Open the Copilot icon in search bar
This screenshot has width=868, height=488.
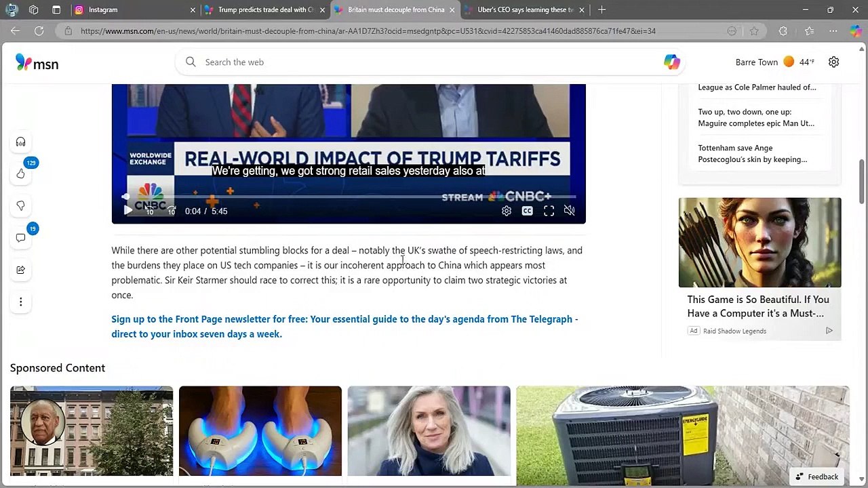671,62
